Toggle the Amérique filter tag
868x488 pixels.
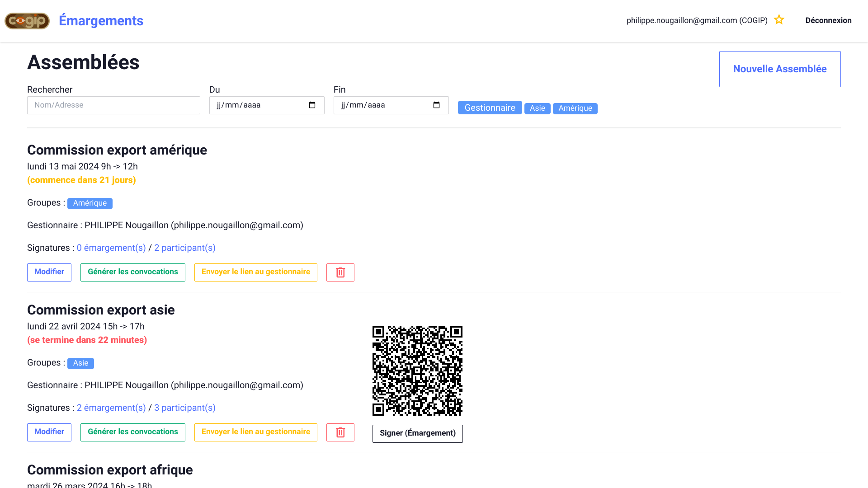pyautogui.click(x=575, y=108)
